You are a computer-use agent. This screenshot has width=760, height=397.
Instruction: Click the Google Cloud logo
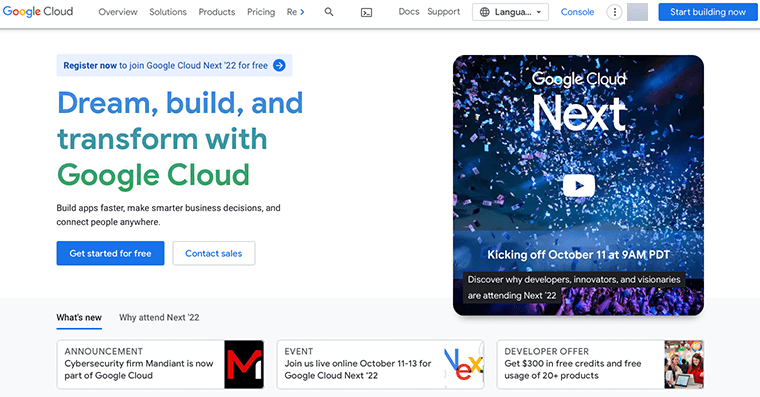click(x=38, y=12)
